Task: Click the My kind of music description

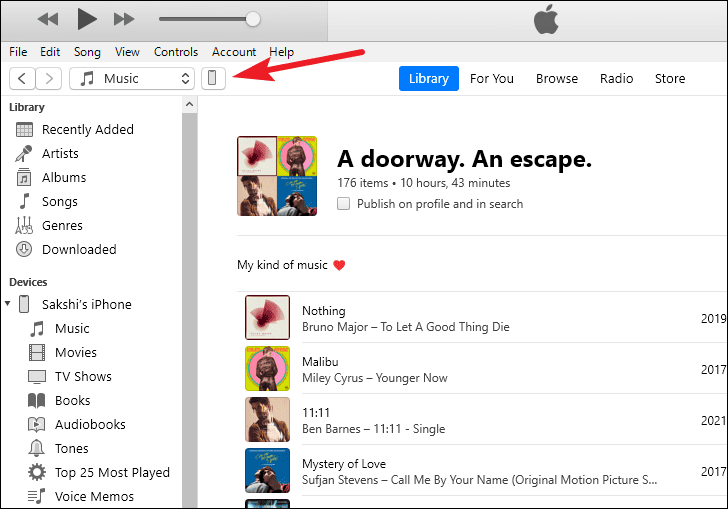Action: click(291, 265)
